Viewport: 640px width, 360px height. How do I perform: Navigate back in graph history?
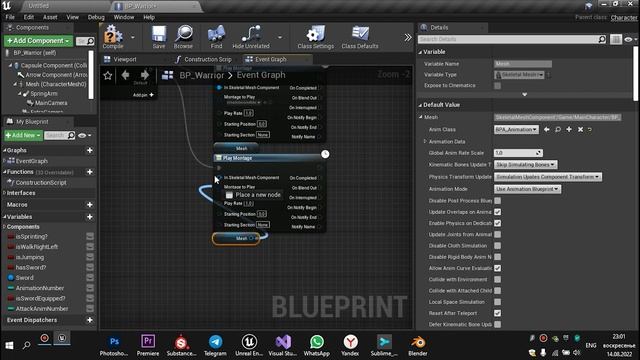[x=125, y=75]
